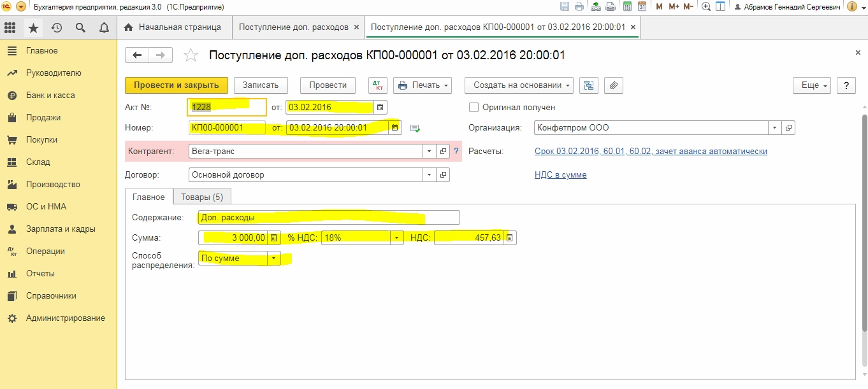Open Создать на основании dropdown
868x389 pixels.
[519, 85]
